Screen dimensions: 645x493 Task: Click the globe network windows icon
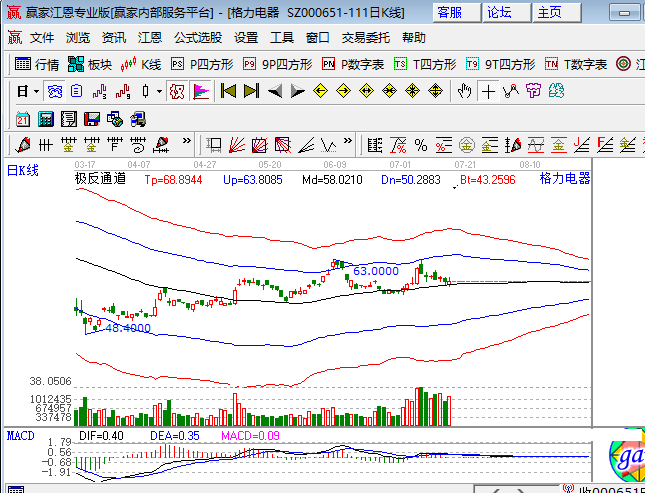click(x=115, y=119)
